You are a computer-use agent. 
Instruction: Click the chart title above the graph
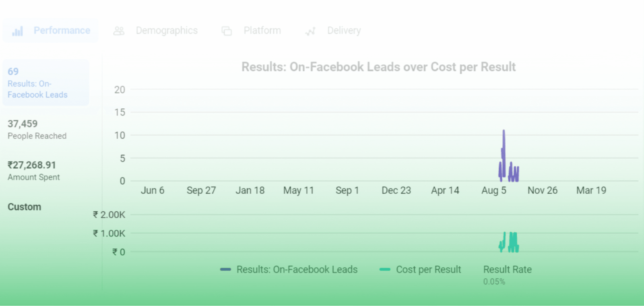coord(378,67)
